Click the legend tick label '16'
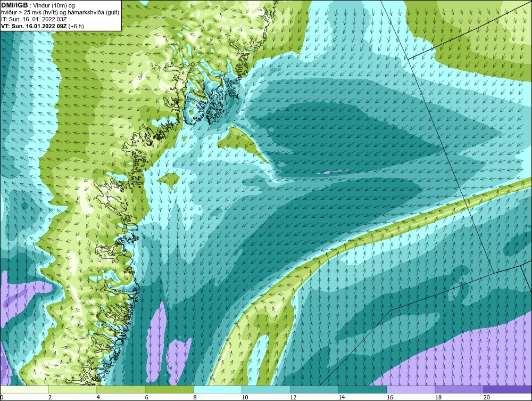The width and height of the screenshot is (532, 401). [390, 397]
